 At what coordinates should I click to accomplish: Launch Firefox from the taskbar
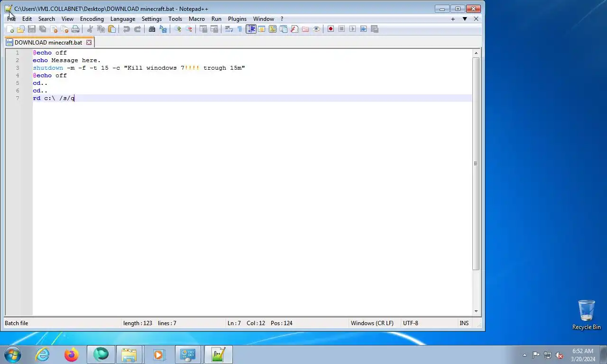pos(71,354)
